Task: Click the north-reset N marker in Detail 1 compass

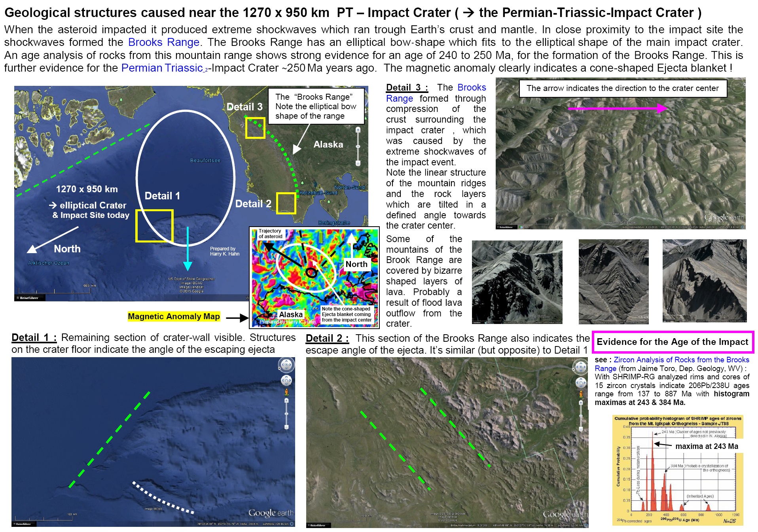Action: tap(280, 368)
